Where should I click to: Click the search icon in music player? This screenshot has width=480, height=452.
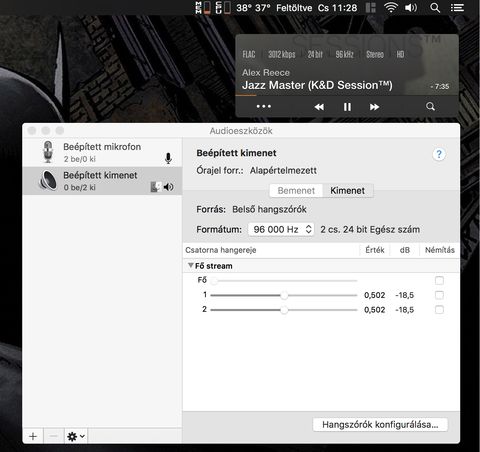click(430, 107)
